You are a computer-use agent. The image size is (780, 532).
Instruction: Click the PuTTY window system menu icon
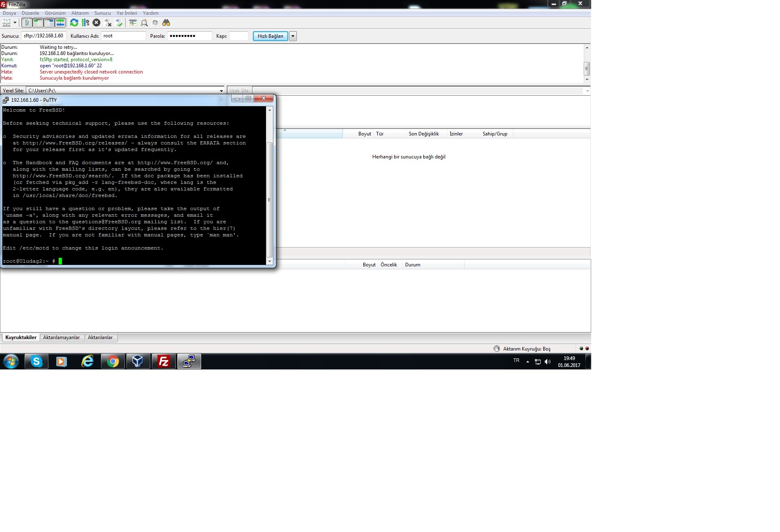click(x=6, y=100)
